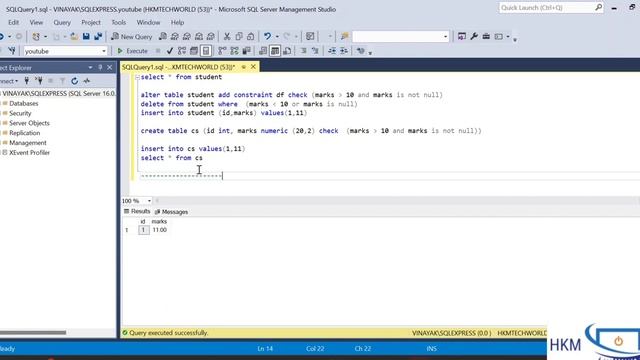Open the Object Explorer window position dropdown
The image size is (640, 360).
(x=90, y=67)
